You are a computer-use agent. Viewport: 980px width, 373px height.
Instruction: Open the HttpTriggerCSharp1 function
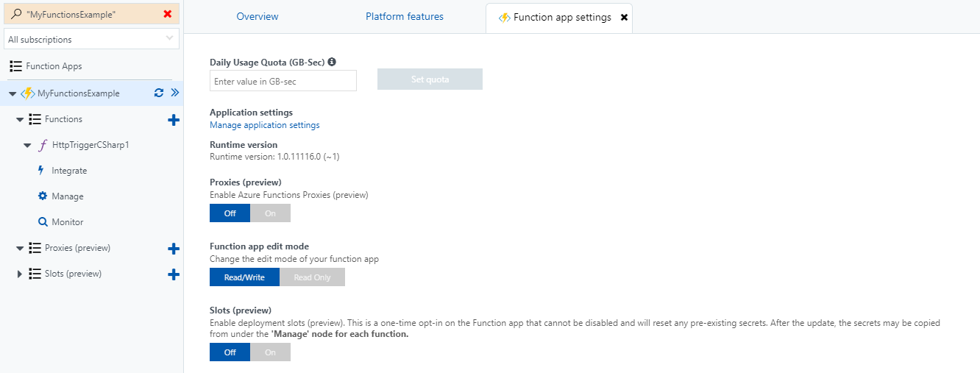(x=90, y=145)
